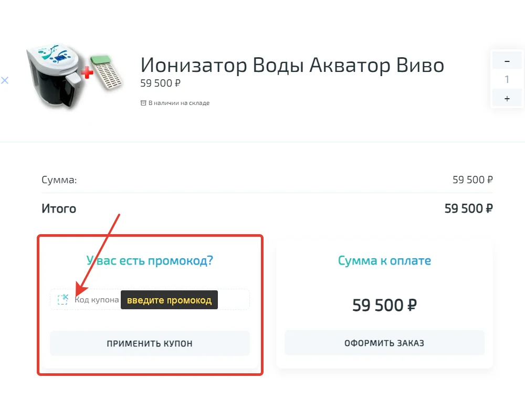Click the 'ПРИМЕНИТЬ КУПОН' button
The height and width of the screenshot is (420, 525).
pos(150,343)
